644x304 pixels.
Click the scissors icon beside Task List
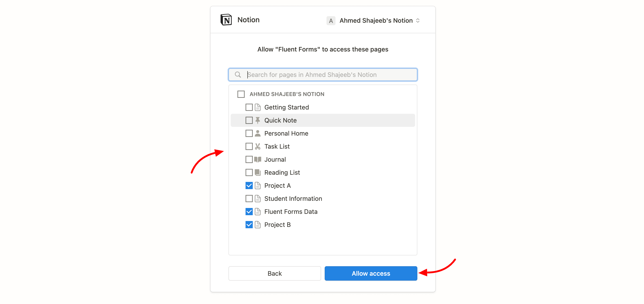tap(257, 146)
